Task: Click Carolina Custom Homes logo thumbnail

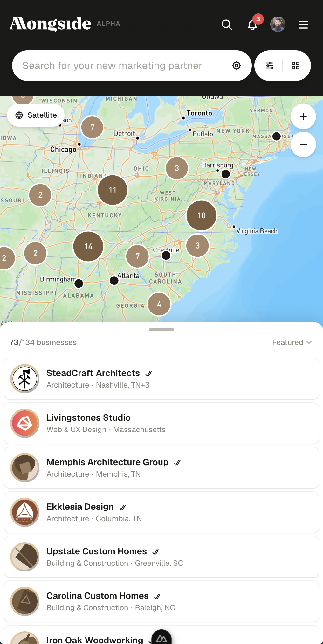Action: click(x=25, y=601)
